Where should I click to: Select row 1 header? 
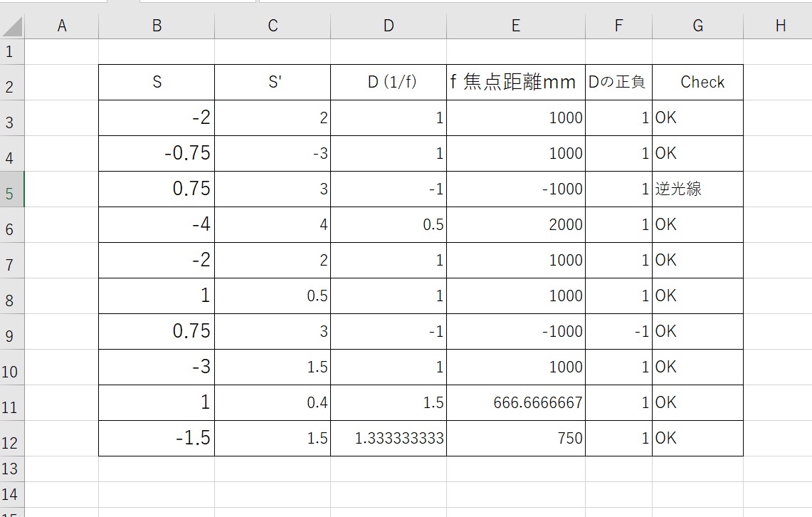click(12, 52)
